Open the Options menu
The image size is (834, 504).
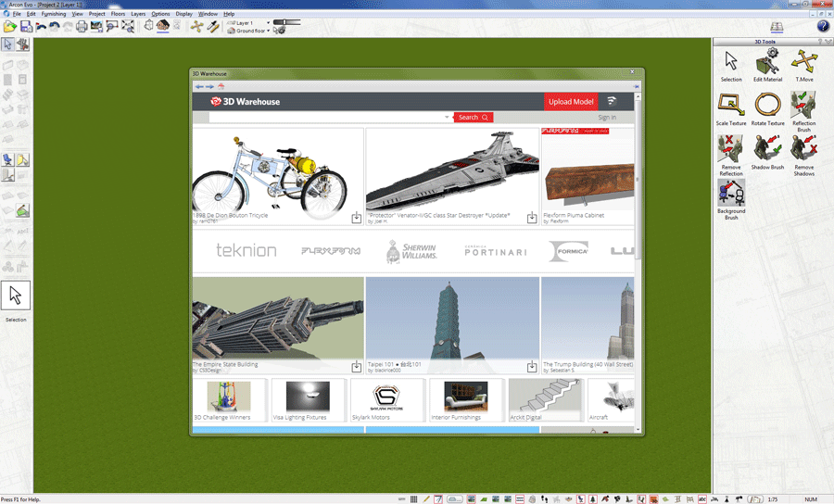160,14
